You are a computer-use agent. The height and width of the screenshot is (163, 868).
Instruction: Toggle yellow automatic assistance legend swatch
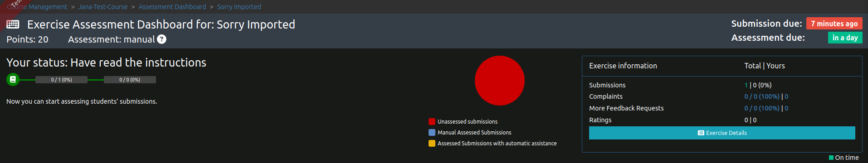tap(432, 143)
